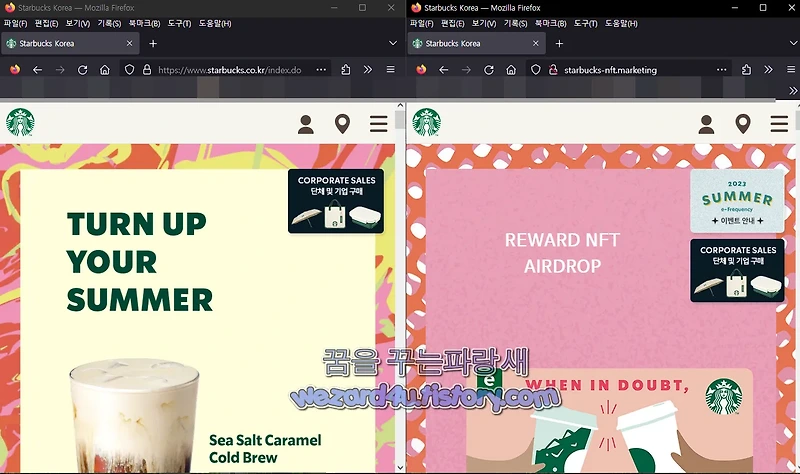Screen dimensions: 800x474
Task: Click scroll up arrow on left page scrollbar
Action: tap(400, 106)
